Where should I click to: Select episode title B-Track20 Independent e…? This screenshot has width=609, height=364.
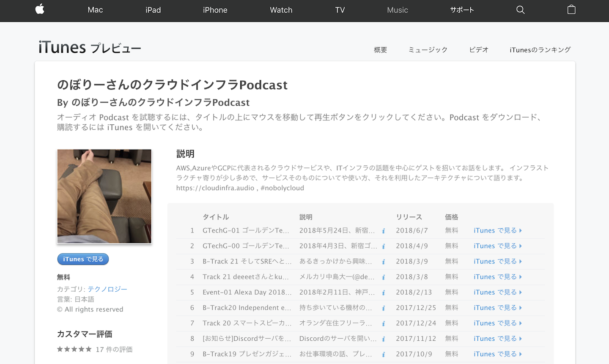[247, 307]
